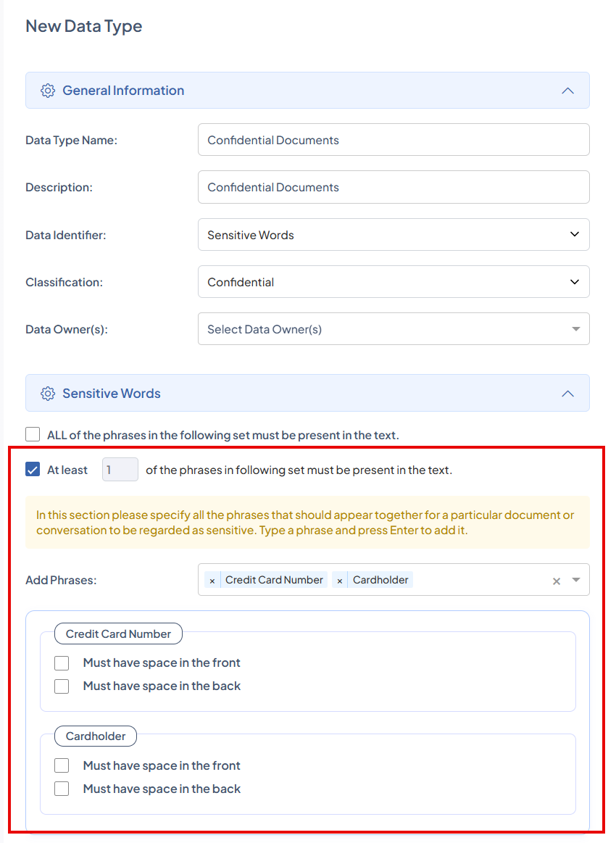Open the Select Data Owner(s) dropdown
616x843 pixels.
[x=394, y=329]
